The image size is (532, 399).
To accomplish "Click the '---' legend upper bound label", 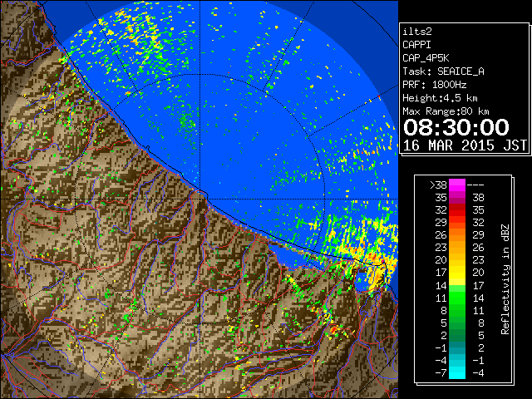I will pyautogui.click(x=475, y=185).
